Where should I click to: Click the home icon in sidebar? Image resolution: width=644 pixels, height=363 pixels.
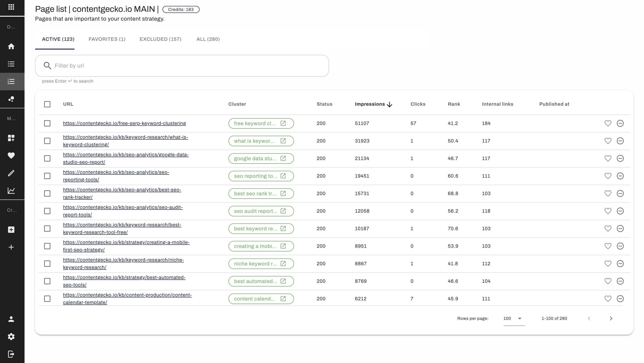pyautogui.click(x=11, y=46)
